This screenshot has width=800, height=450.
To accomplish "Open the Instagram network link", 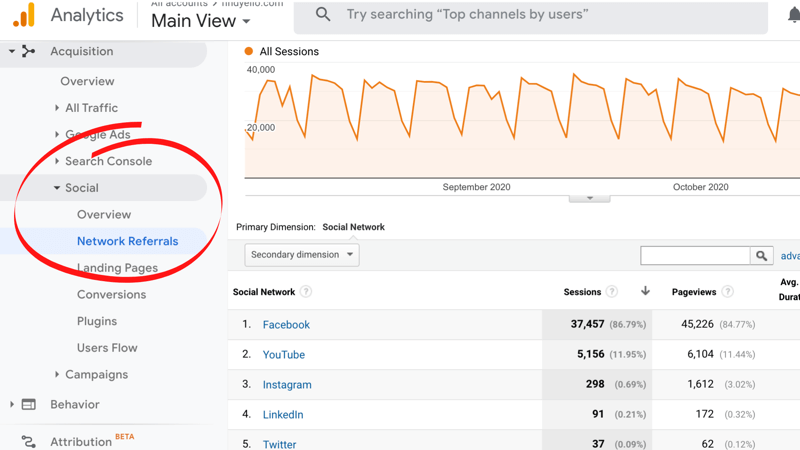I will click(x=287, y=385).
